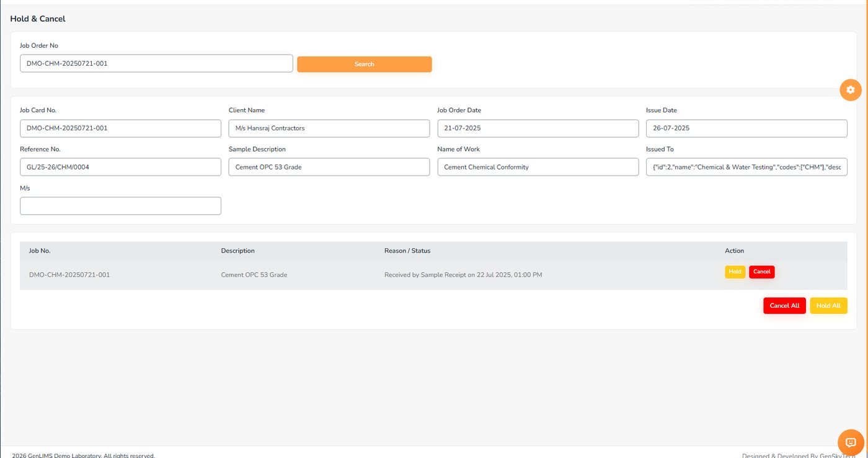Click the yellow Hold All button

click(828, 305)
